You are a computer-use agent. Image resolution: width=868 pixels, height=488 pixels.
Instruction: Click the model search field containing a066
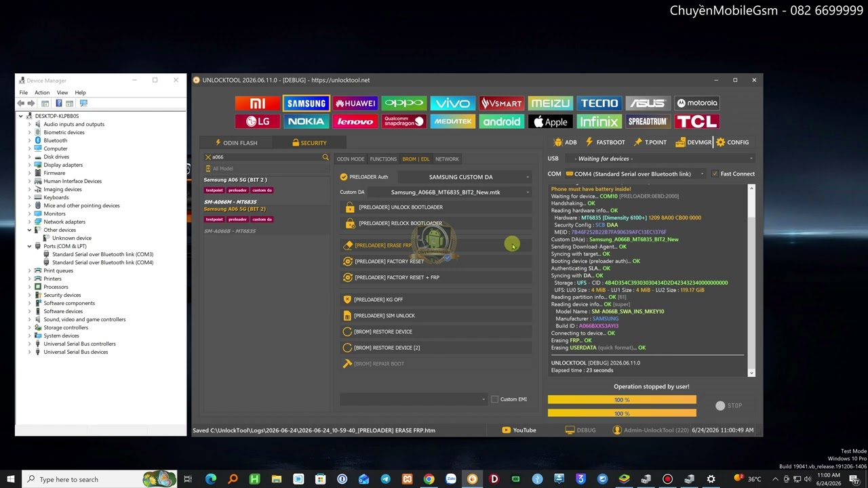click(x=266, y=157)
